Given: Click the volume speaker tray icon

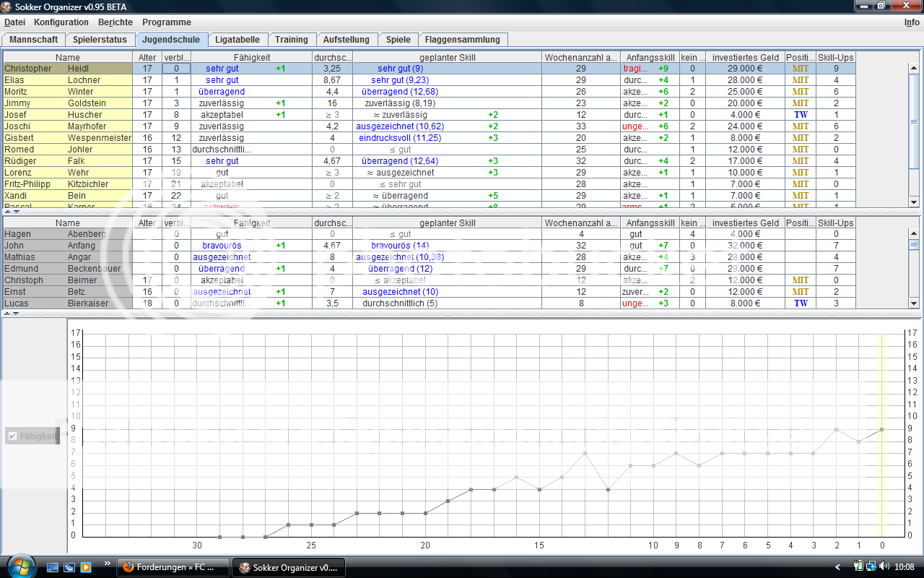Looking at the screenshot, I should [884, 566].
